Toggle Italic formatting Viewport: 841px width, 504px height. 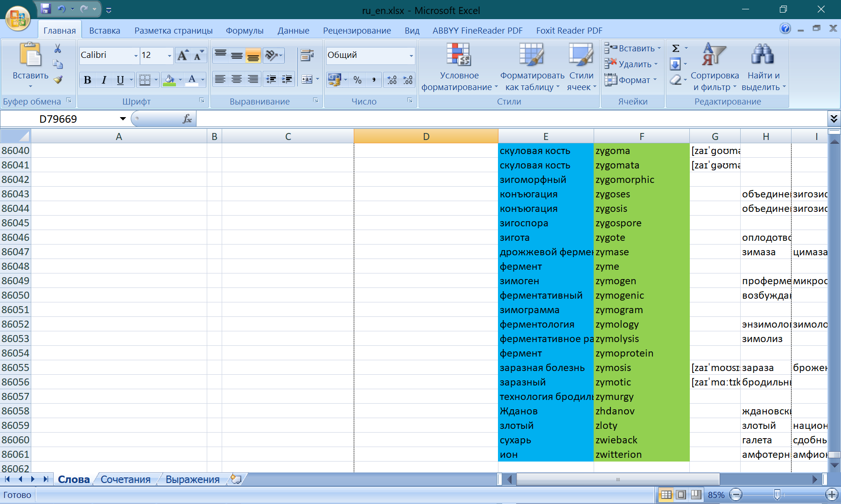pos(104,80)
